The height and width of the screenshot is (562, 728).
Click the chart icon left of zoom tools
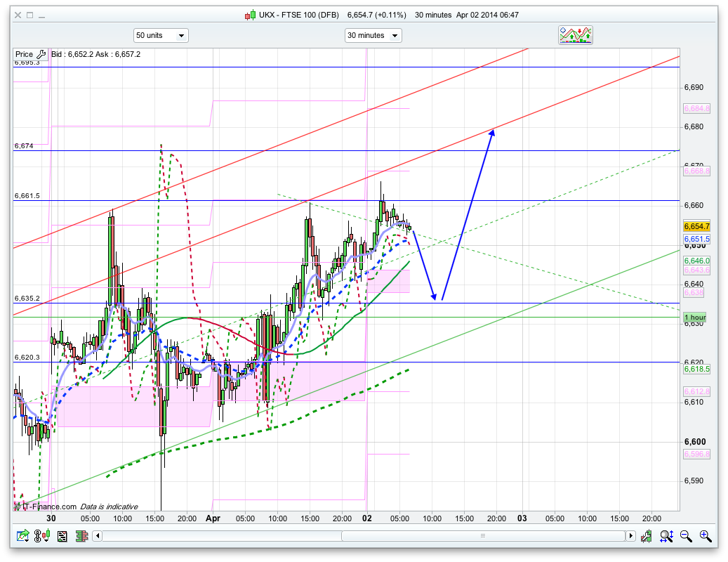coord(647,536)
